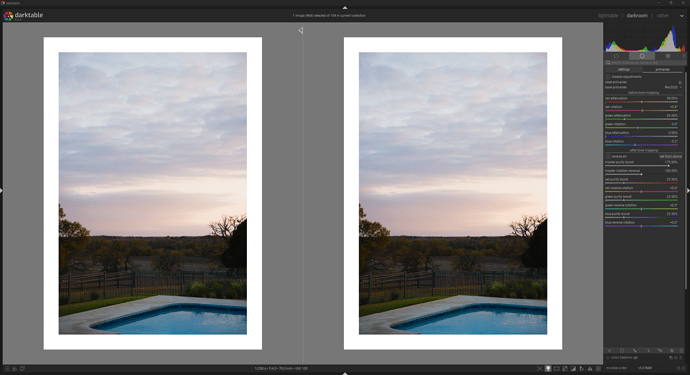Image resolution: width=690 pixels, height=375 pixels.
Task: Select the circle mask shape icon
Action: coord(622,351)
